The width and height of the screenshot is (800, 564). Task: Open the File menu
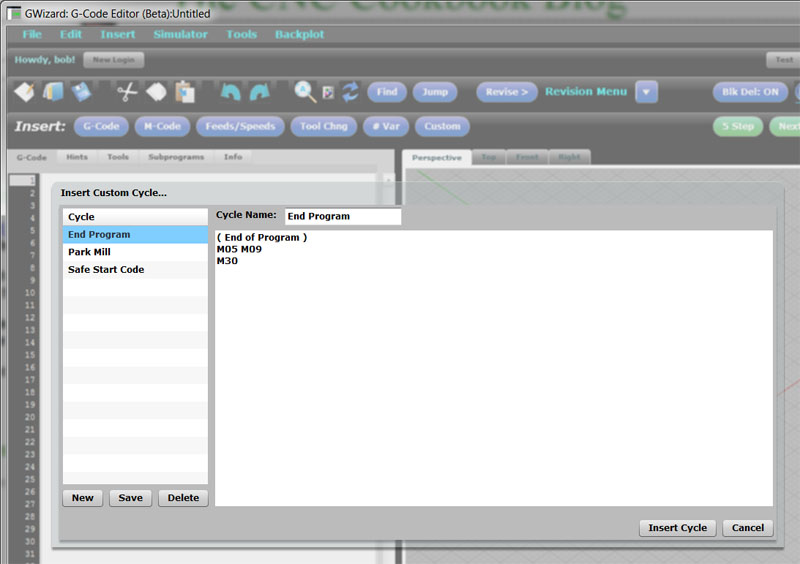tap(32, 34)
